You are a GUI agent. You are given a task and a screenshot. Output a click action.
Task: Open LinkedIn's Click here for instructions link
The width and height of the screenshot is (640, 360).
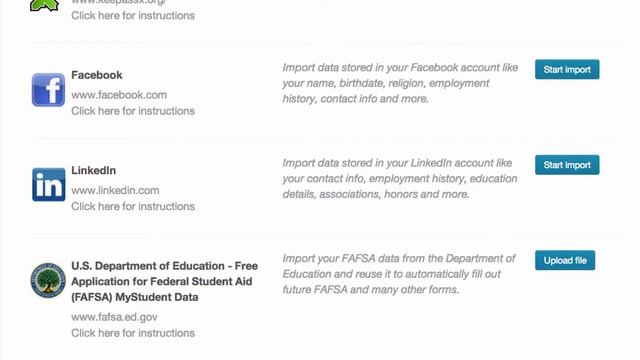pyautogui.click(x=133, y=207)
